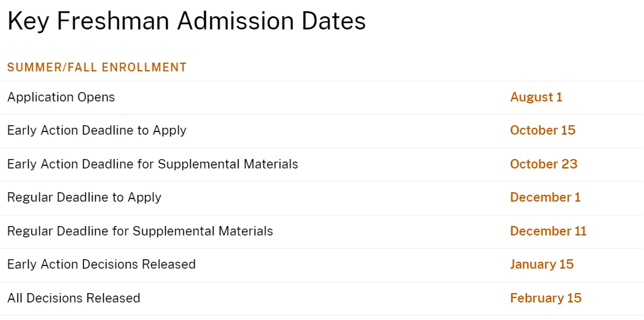Select the October 15 date

tap(543, 131)
